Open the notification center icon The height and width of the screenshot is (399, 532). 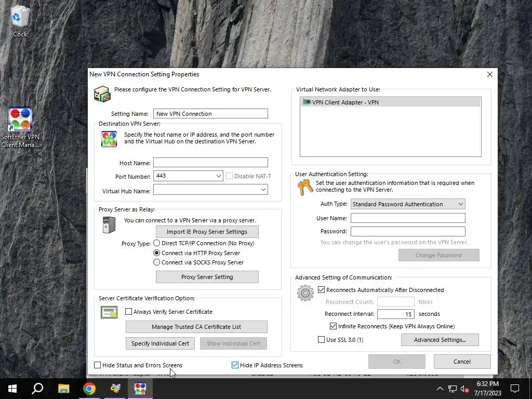click(x=515, y=389)
